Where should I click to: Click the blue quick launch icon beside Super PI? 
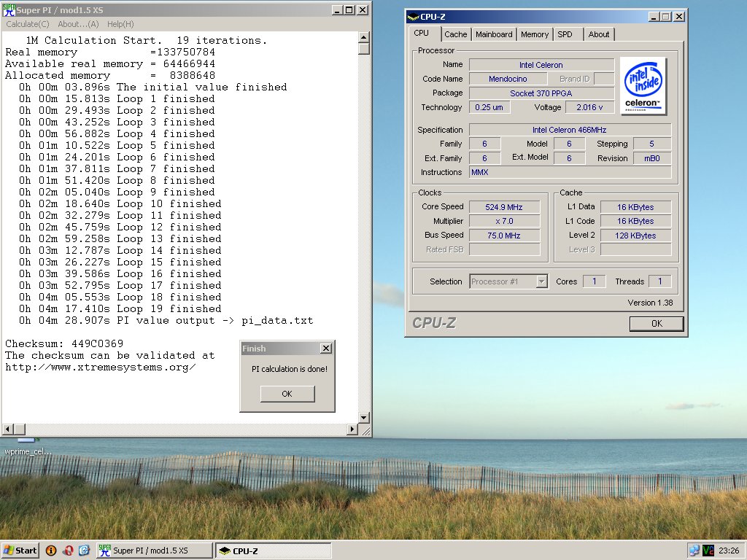click(x=85, y=551)
